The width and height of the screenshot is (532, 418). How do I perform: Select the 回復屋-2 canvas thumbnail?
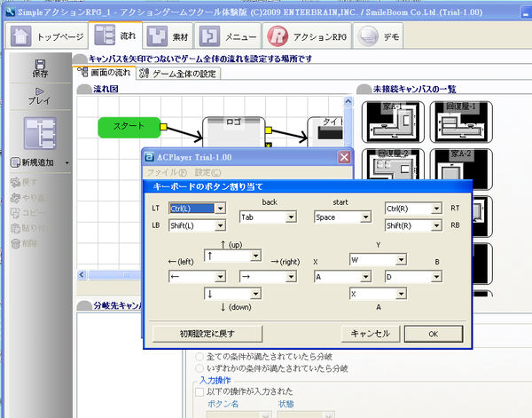pyautogui.click(x=393, y=164)
